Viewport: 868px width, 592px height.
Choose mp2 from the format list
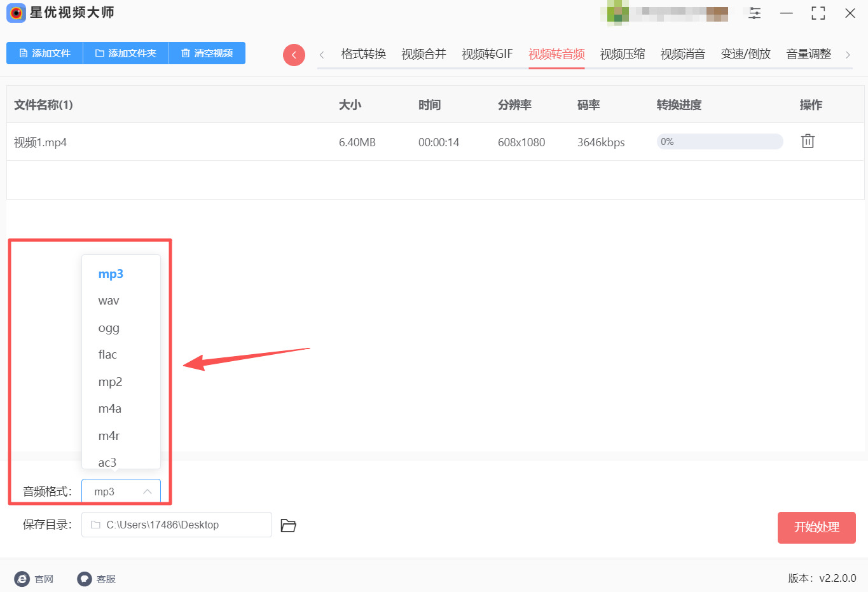coord(121,382)
